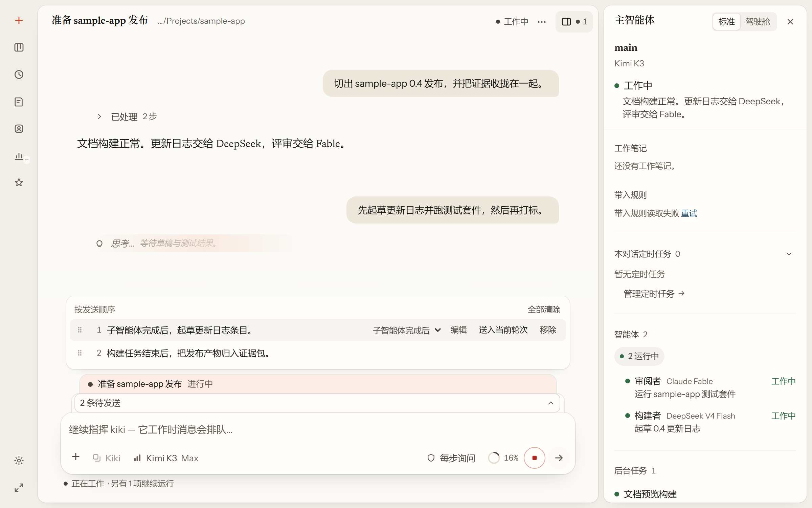Select the 构建者 DeepSeek V4 Flash agent row

tap(710, 422)
